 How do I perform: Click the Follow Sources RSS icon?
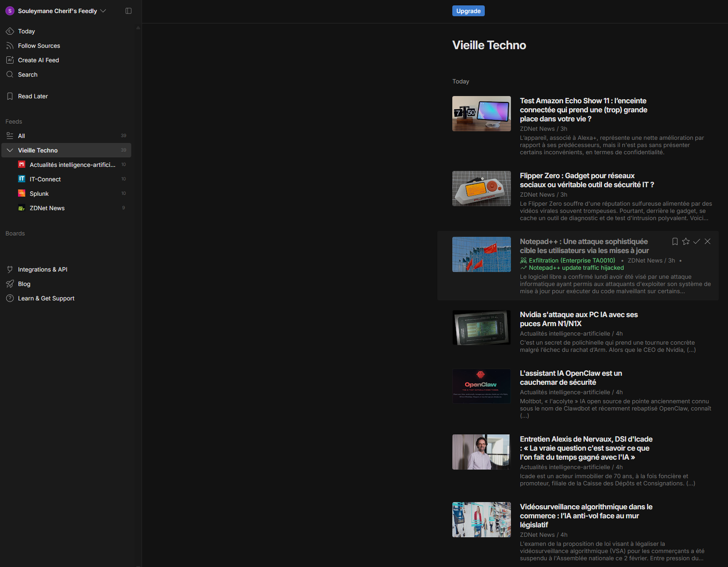10,46
